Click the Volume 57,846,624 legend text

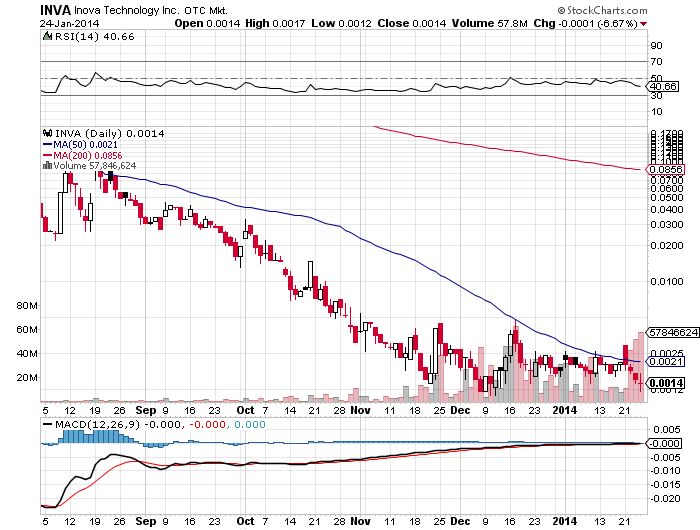(95, 166)
